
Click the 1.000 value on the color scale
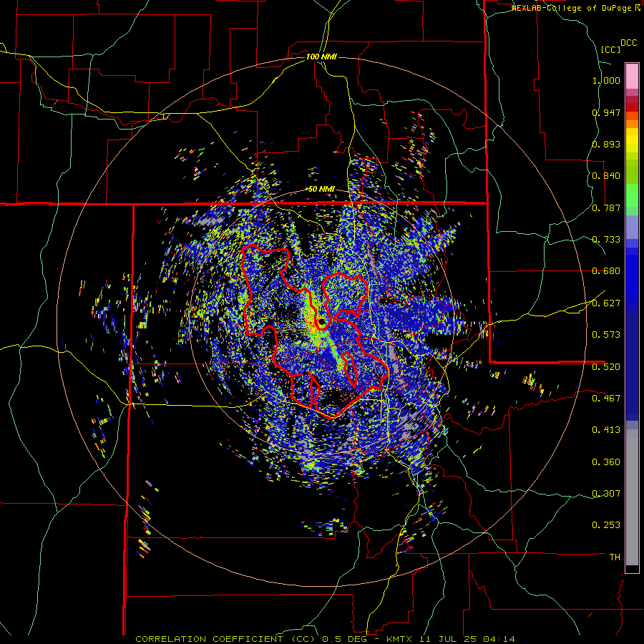pos(606,80)
